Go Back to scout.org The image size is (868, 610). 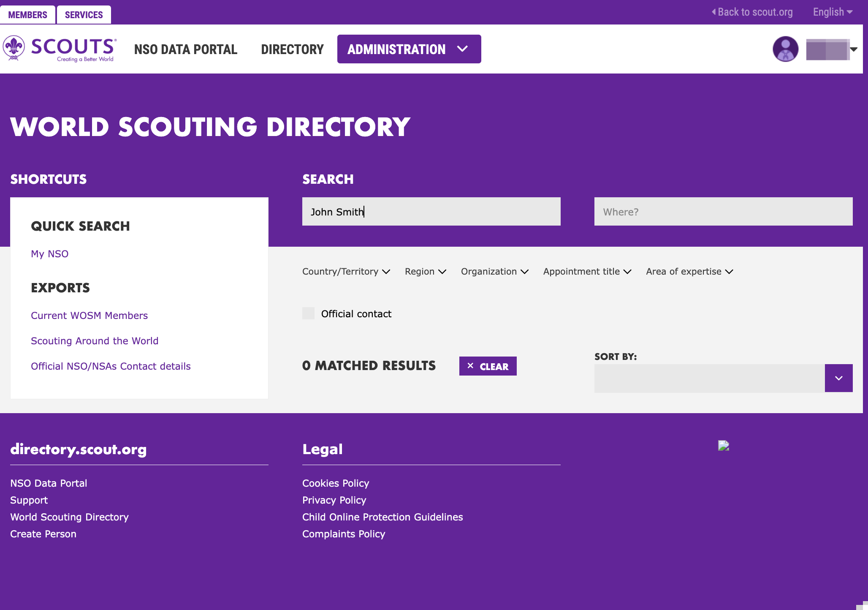(x=752, y=12)
